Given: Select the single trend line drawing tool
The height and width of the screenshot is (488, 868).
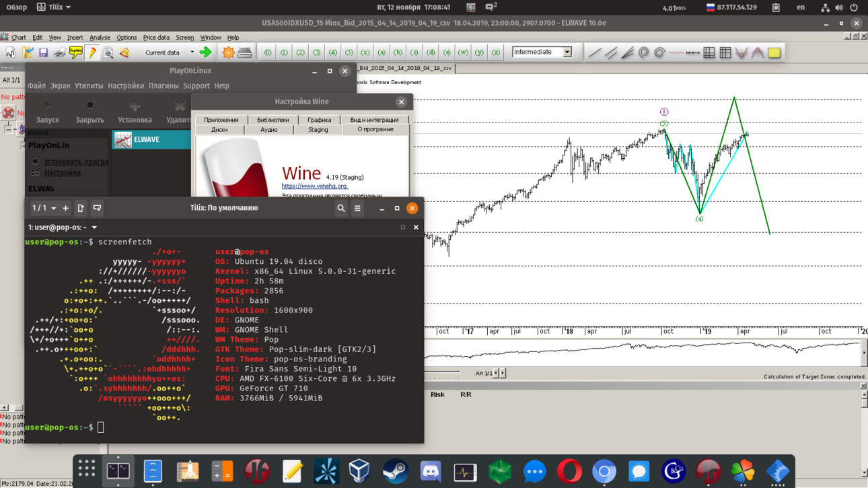Looking at the screenshot, I should click(595, 53).
